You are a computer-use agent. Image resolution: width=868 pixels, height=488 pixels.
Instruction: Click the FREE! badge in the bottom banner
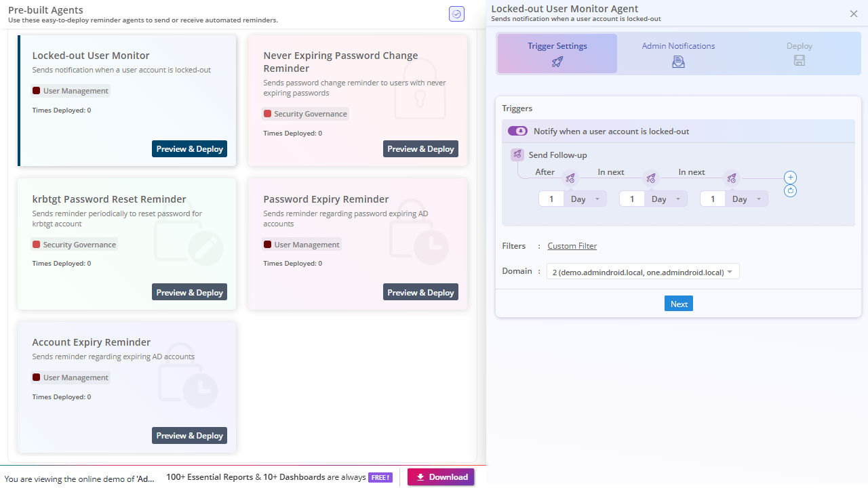380,477
